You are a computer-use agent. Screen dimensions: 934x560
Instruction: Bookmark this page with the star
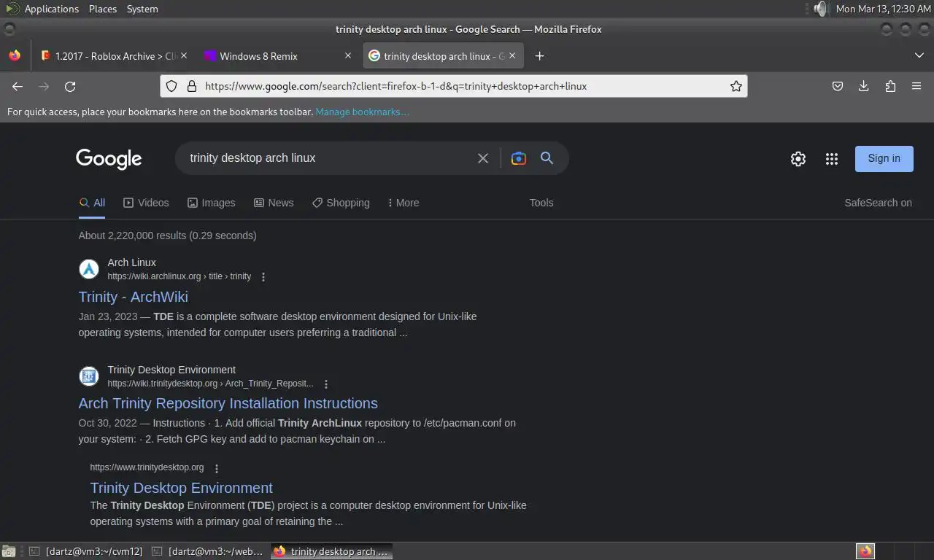pyautogui.click(x=736, y=86)
